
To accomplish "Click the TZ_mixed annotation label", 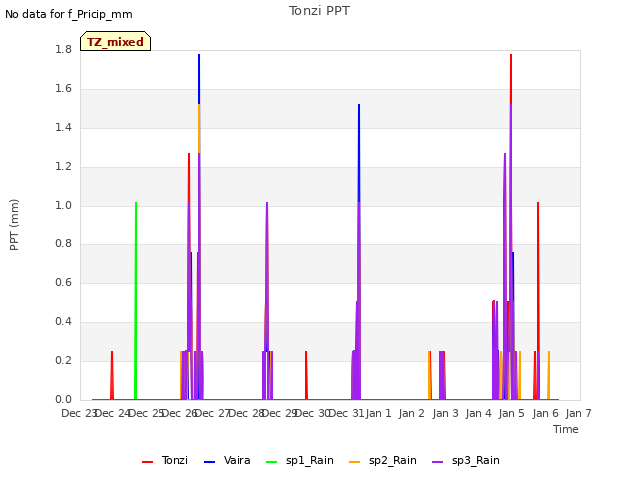I will [116, 41].
